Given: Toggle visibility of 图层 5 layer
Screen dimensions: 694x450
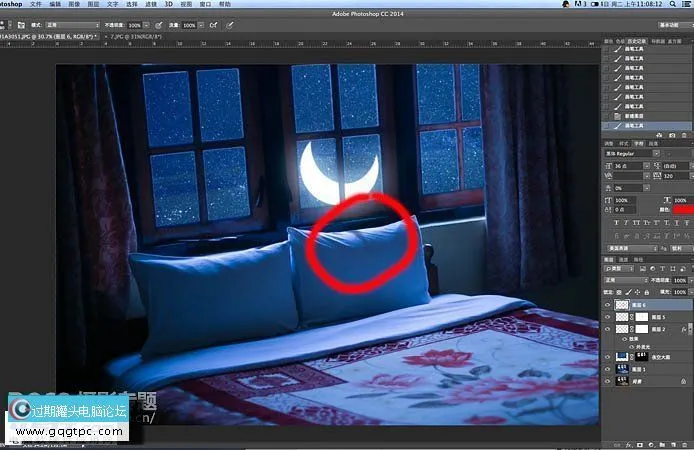Looking at the screenshot, I should point(607,316).
